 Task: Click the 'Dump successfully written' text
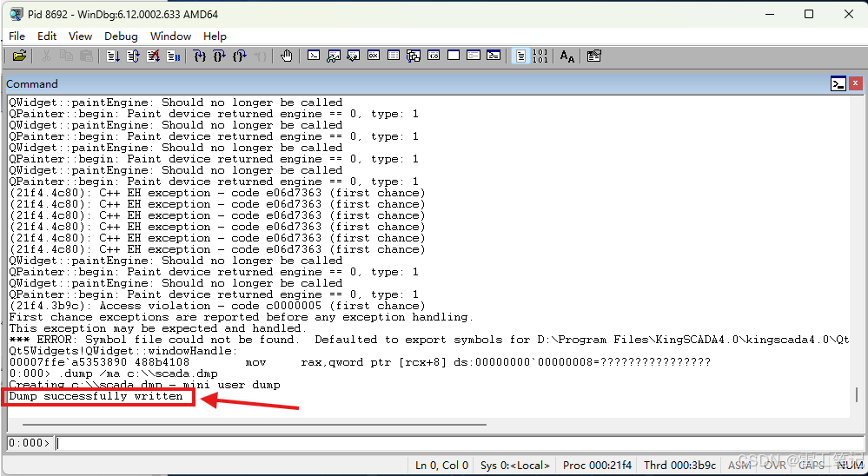[x=96, y=396]
